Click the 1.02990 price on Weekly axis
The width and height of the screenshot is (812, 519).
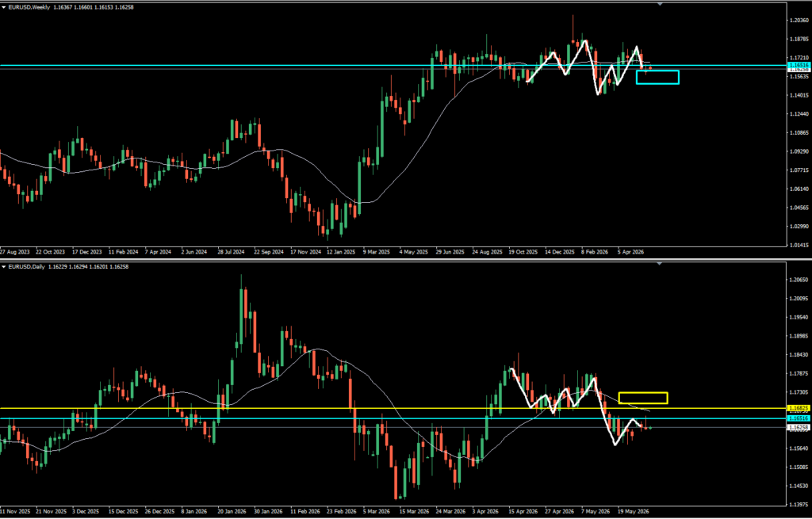pyautogui.click(x=799, y=227)
